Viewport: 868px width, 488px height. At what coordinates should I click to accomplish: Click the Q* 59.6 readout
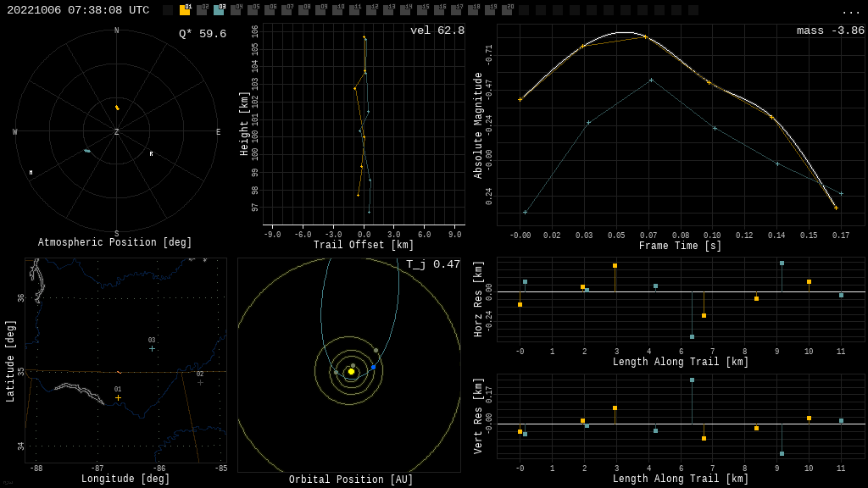pos(202,34)
